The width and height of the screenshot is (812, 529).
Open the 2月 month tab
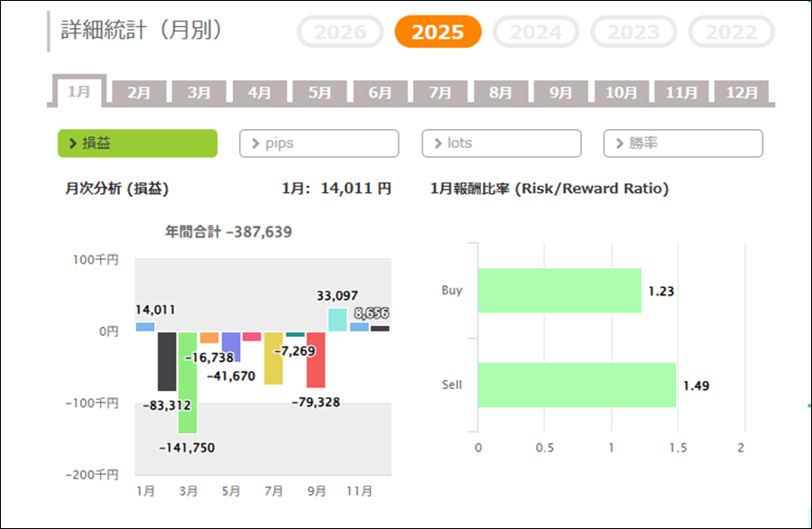point(139,92)
